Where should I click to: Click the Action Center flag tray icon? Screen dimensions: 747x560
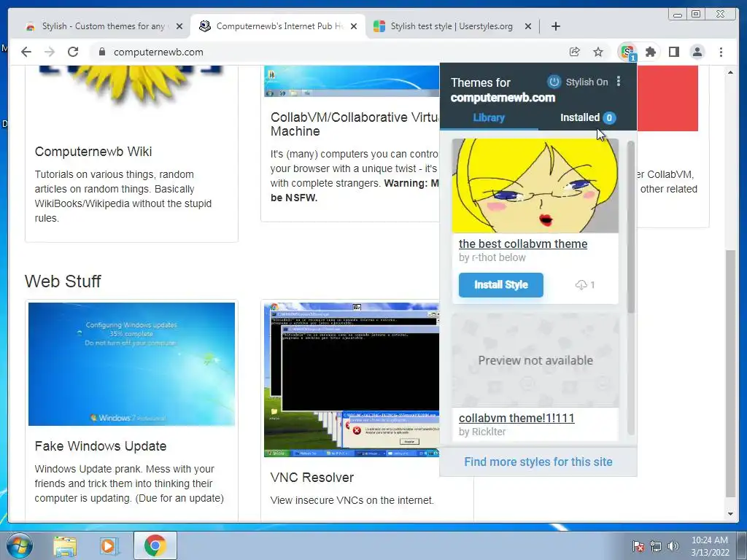pos(638,546)
